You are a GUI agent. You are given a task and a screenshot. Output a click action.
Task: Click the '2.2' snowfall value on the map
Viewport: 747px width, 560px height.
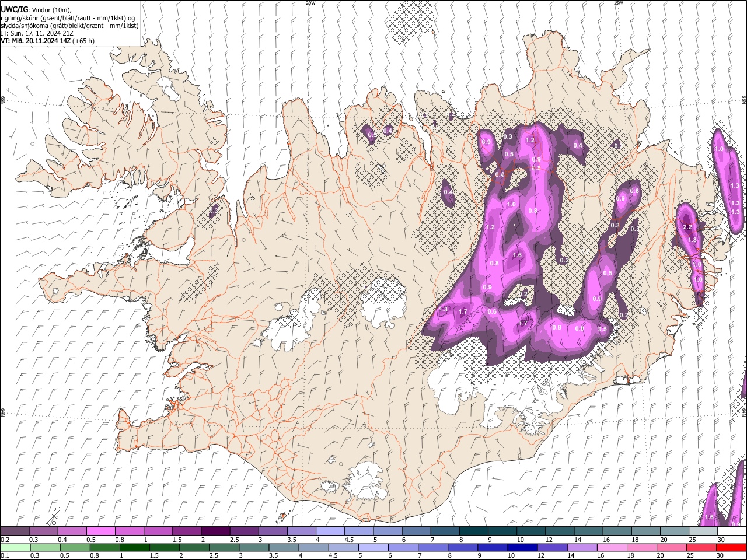[687, 227]
